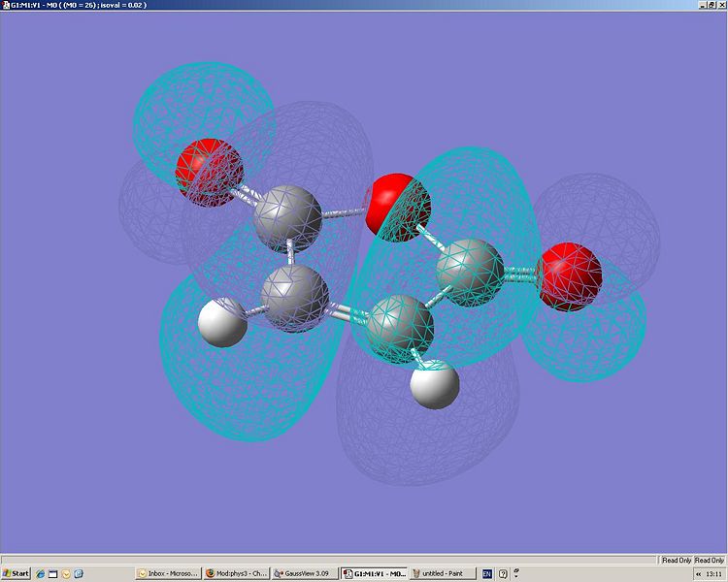Screen dimensions: 728x582
Task: Select the G1:M1:V1 - MO taskbar button
Action: pyautogui.click(x=375, y=573)
